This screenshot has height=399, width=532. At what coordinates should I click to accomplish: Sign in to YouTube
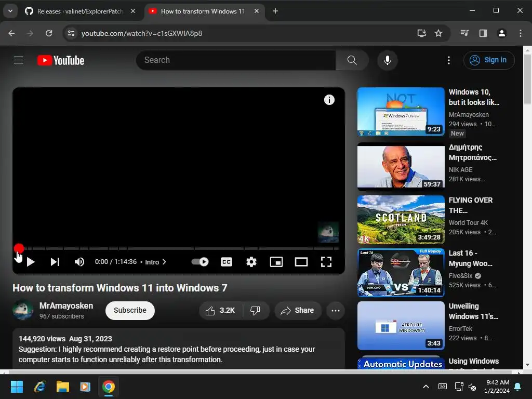[x=489, y=60]
